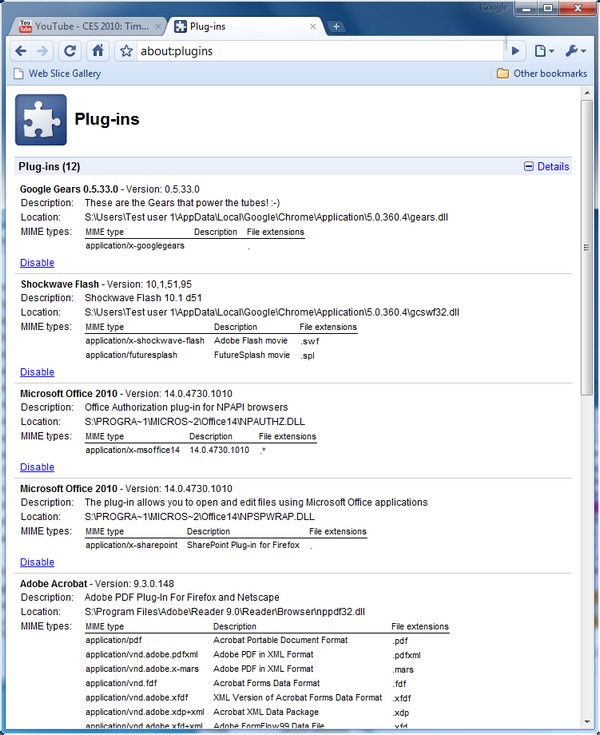Viewport: 600px width, 735px height.
Task: Reload the about:plugins page
Action: point(70,51)
